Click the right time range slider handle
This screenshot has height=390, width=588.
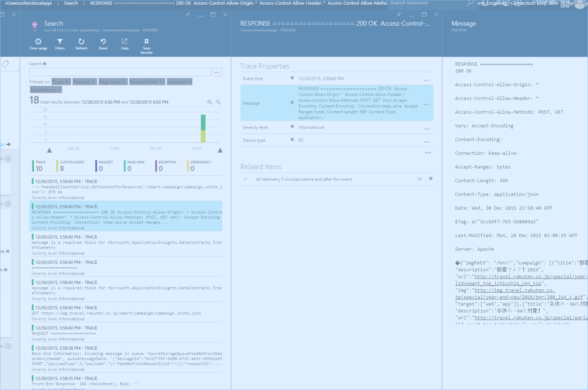(220, 150)
